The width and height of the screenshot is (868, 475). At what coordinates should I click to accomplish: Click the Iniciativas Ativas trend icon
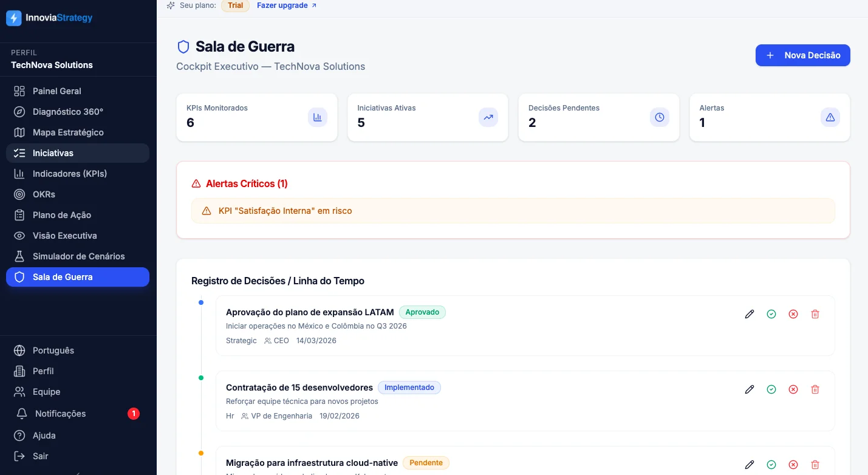488,117
